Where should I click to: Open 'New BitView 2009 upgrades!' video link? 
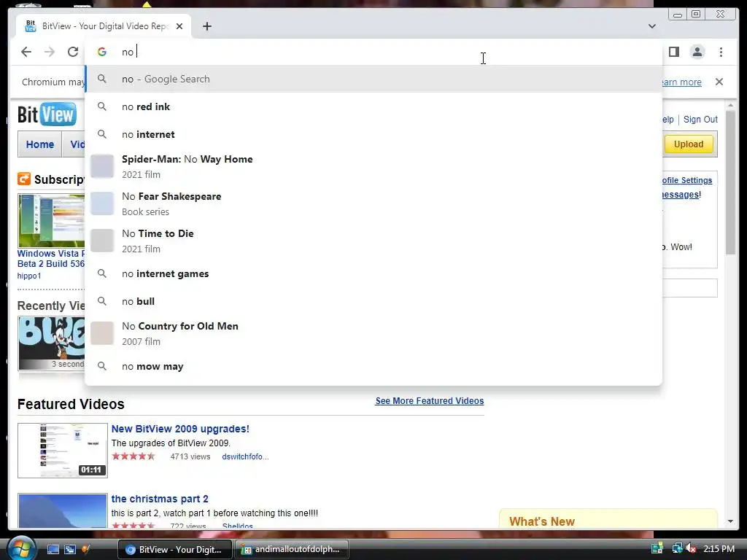[x=180, y=429]
